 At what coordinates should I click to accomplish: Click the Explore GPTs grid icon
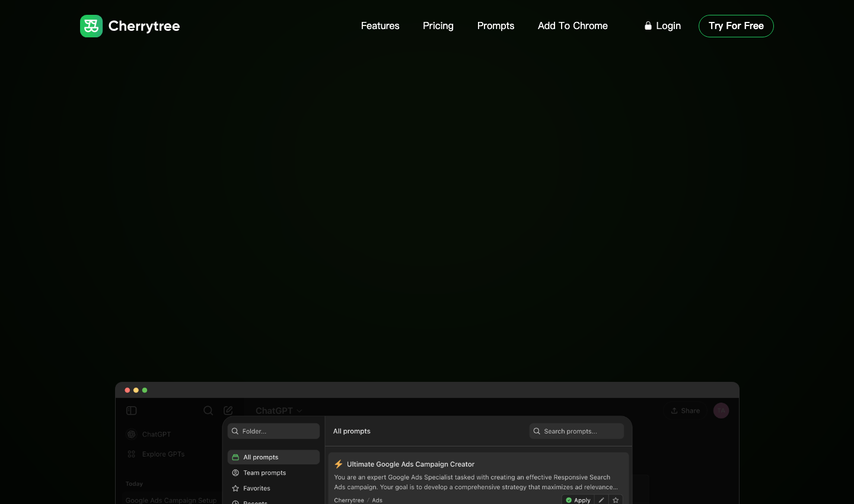click(x=132, y=454)
